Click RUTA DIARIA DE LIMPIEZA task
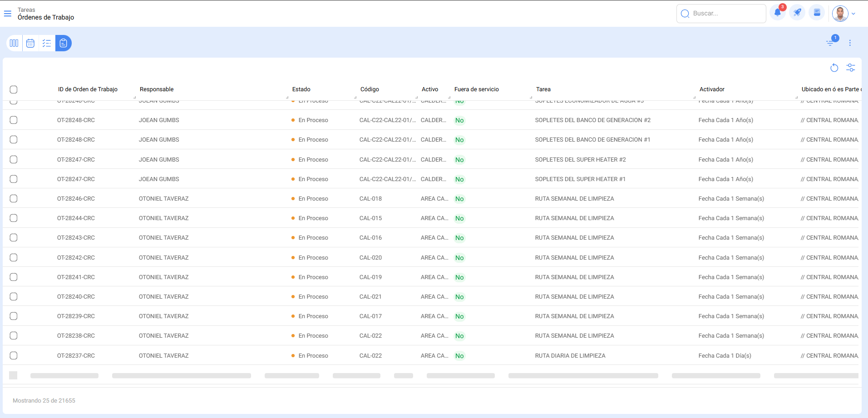The width and height of the screenshot is (868, 418). [x=570, y=356]
